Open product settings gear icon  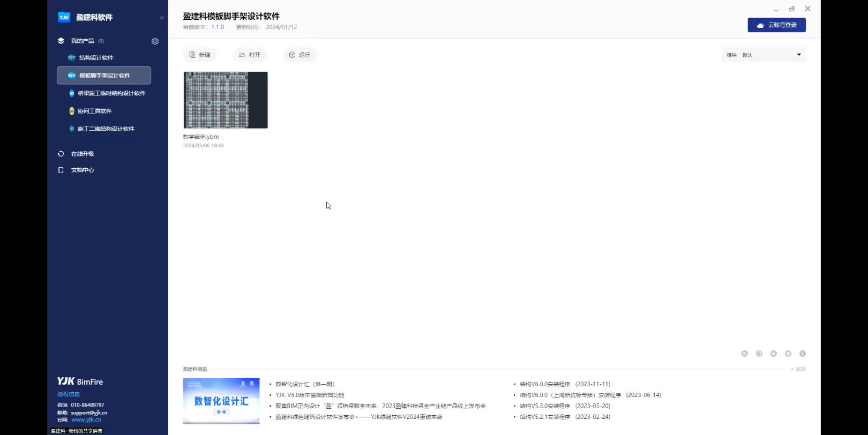(155, 41)
